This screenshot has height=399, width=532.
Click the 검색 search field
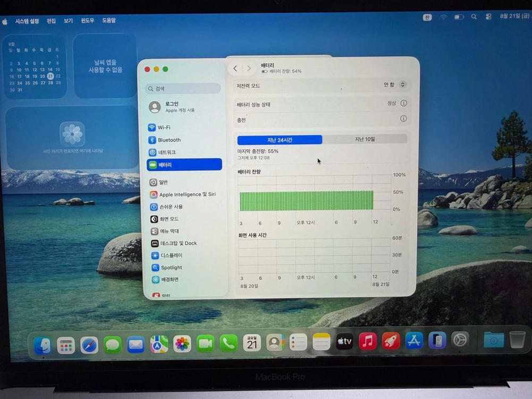[x=183, y=89]
